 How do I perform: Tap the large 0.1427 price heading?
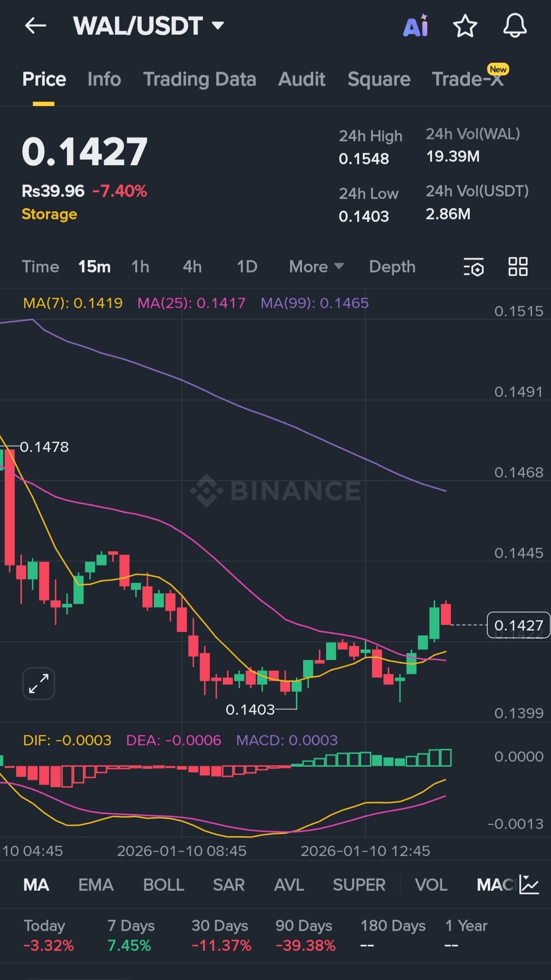point(85,152)
